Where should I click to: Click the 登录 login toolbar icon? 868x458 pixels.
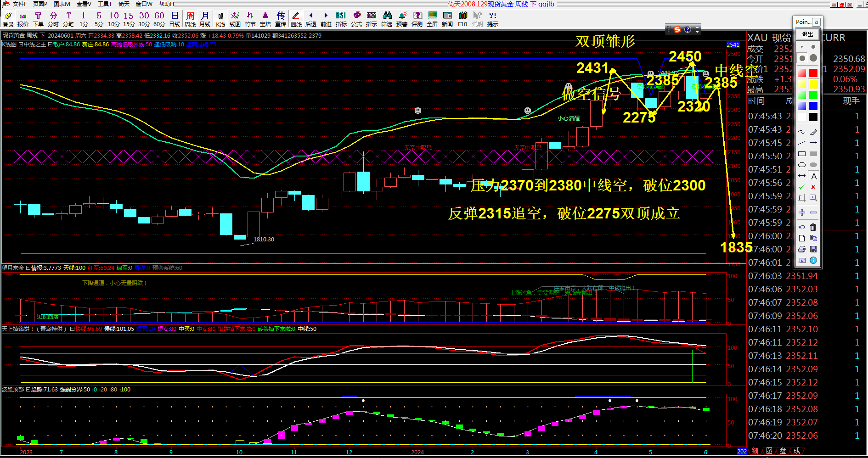tap(8, 19)
